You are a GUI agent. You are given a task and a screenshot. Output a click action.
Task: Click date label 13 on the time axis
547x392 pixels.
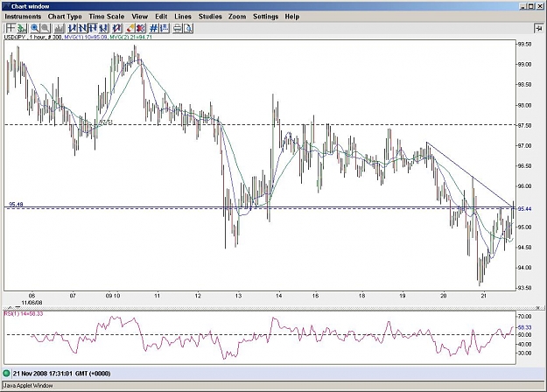point(238,296)
